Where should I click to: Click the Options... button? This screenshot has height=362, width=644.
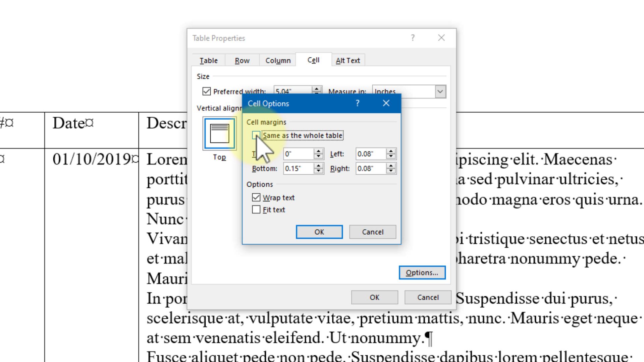coord(422,273)
